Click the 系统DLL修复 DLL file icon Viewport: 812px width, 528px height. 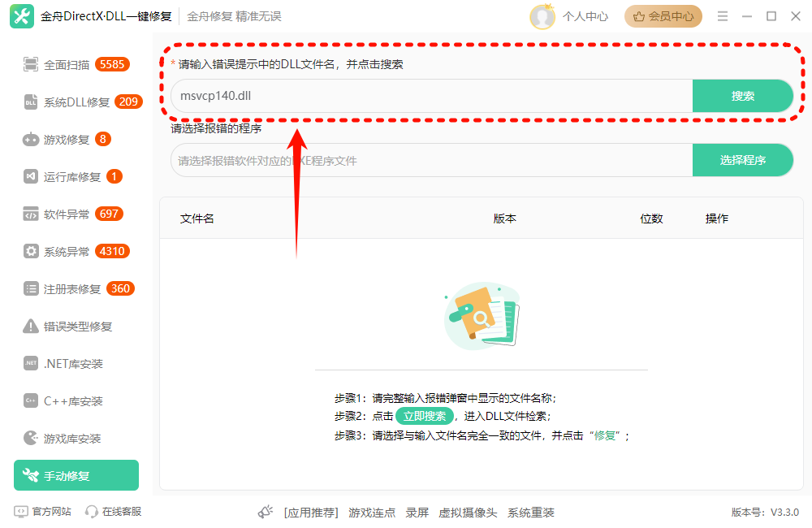click(x=31, y=102)
